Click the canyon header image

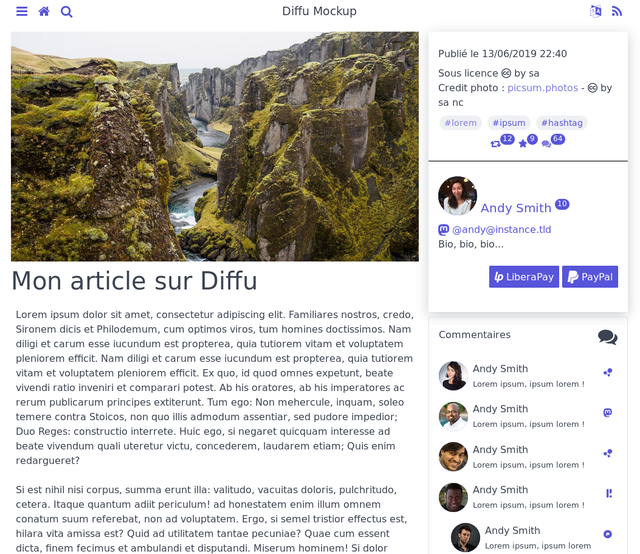215,146
